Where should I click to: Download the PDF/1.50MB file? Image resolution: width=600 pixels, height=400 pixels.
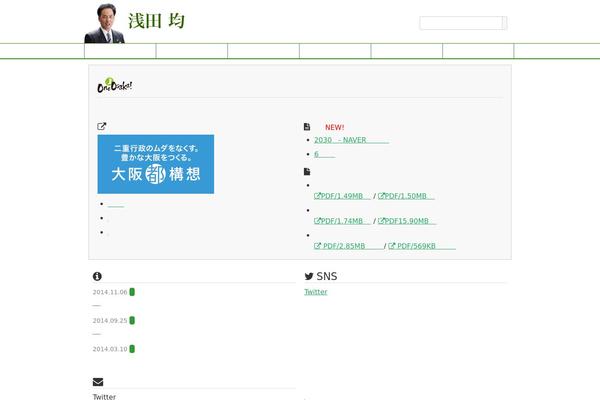(x=406, y=196)
